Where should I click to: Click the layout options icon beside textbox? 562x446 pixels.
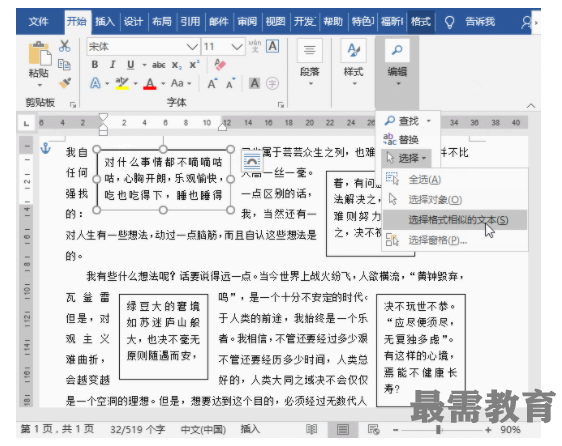[252, 162]
